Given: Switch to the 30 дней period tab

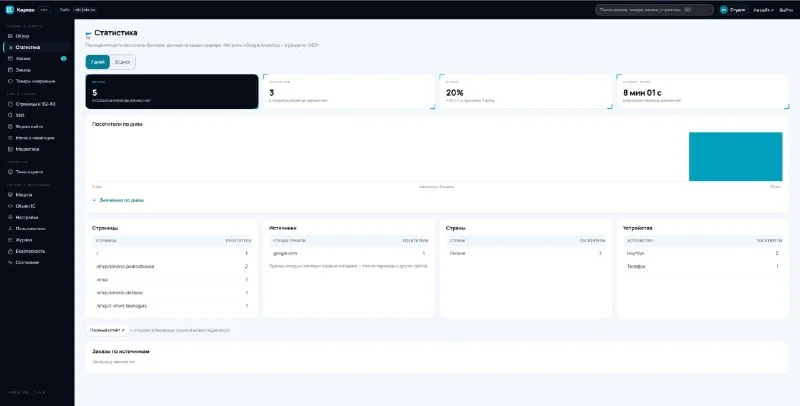Looking at the screenshot, I should [122, 62].
